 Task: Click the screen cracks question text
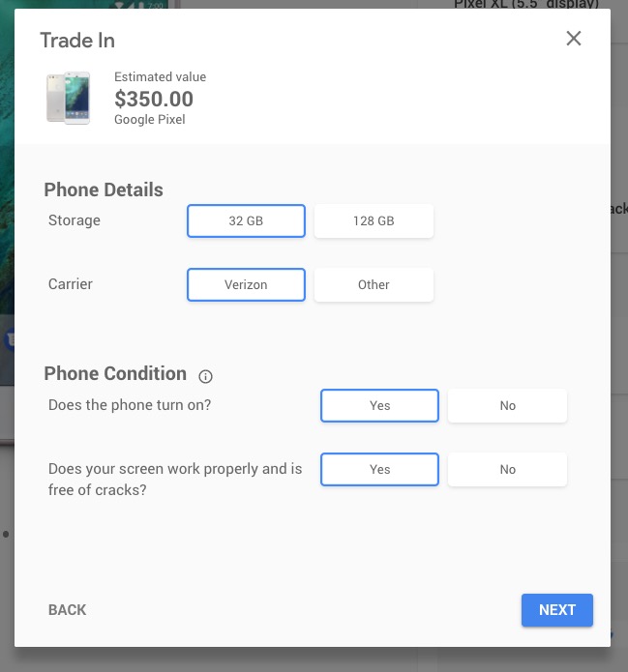click(x=175, y=479)
